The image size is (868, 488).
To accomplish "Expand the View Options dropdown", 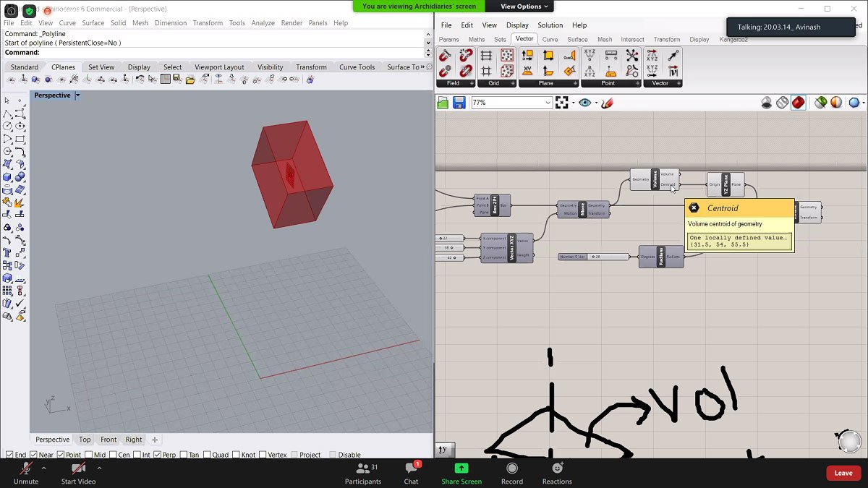I will point(525,7).
